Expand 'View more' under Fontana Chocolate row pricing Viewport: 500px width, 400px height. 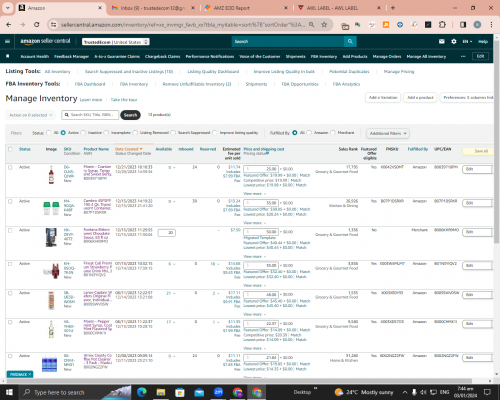click(254, 257)
